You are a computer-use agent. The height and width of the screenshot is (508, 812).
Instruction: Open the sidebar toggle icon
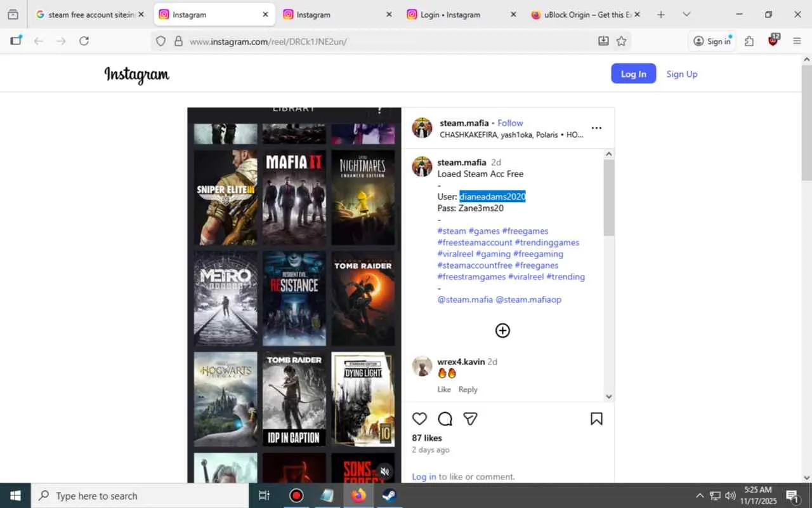(16, 41)
